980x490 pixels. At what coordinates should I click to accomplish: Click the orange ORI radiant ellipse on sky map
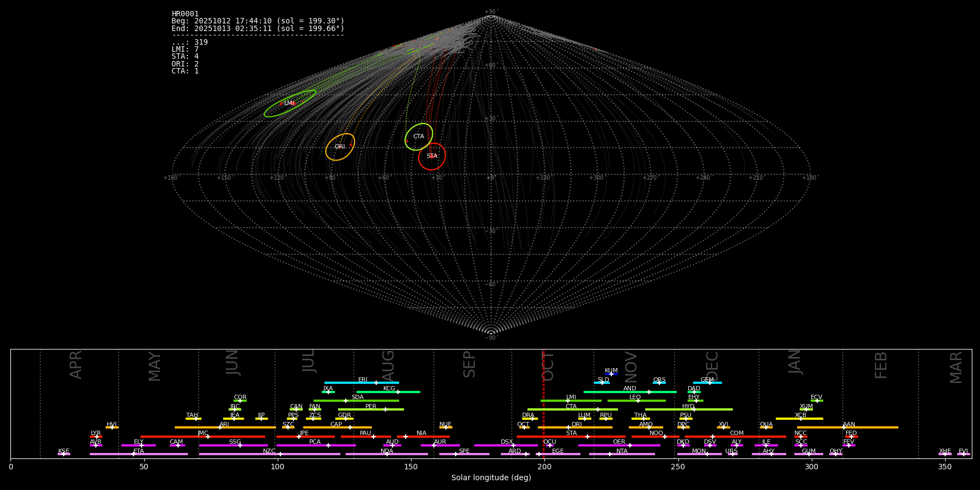340,147
